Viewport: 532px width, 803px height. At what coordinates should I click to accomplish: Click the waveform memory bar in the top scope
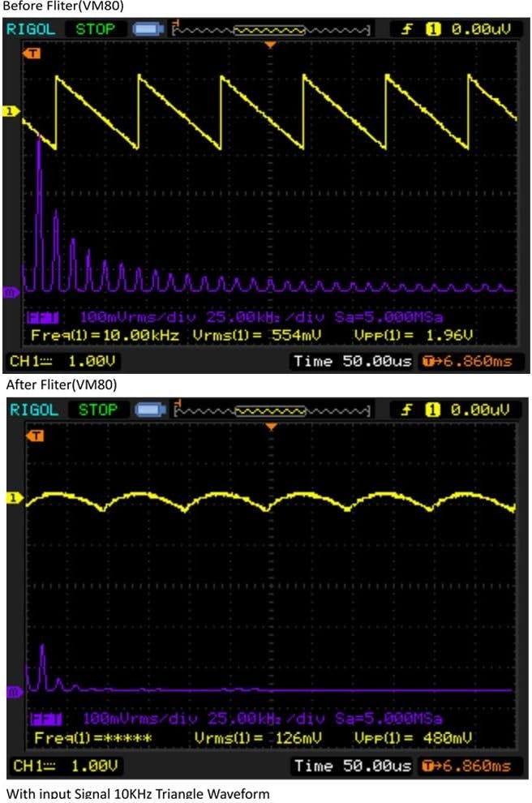pyautogui.click(x=272, y=30)
